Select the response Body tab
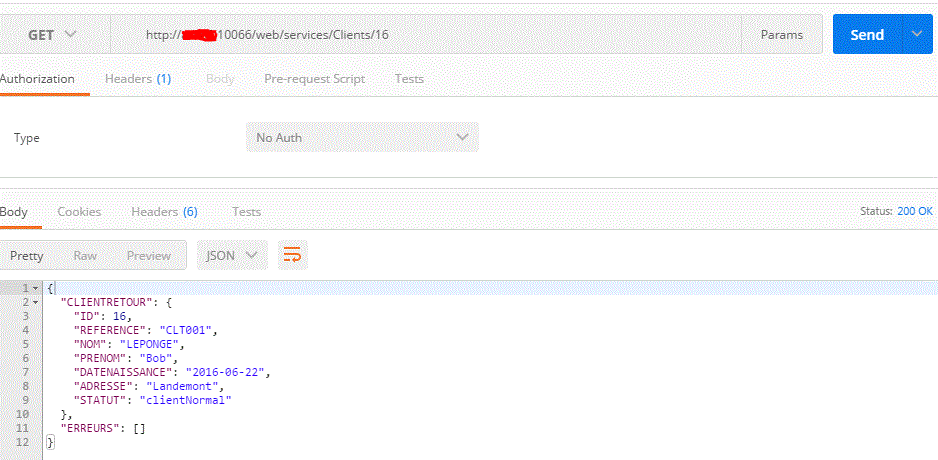 (13, 212)
